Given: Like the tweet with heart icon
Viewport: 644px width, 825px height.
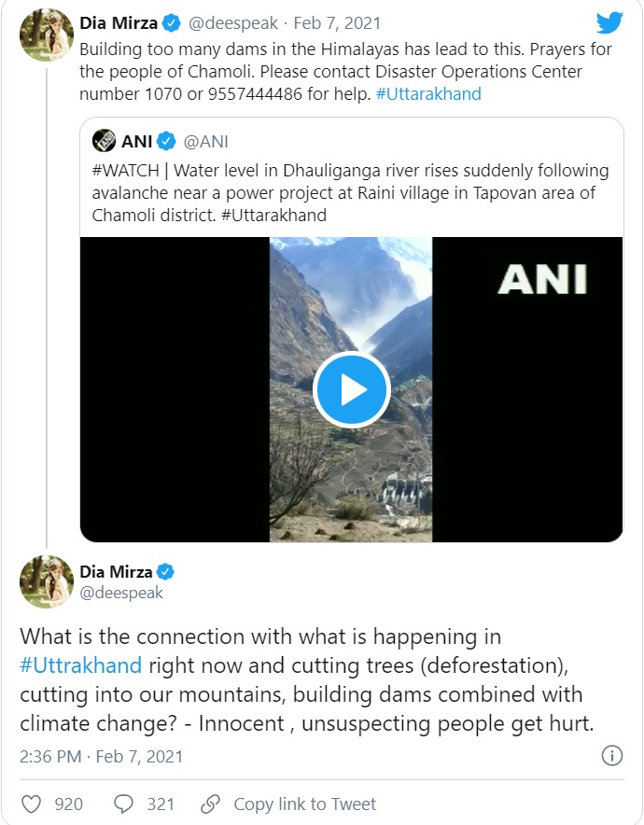Looking at the screenshot, I should click(31, 804).
